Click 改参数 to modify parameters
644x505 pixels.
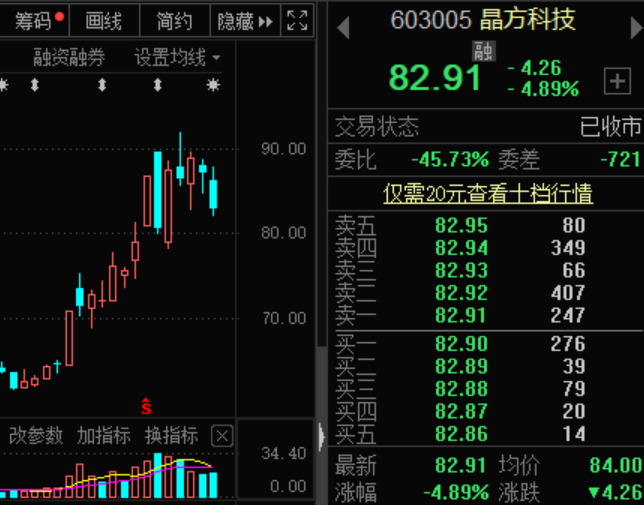[36, 435]
